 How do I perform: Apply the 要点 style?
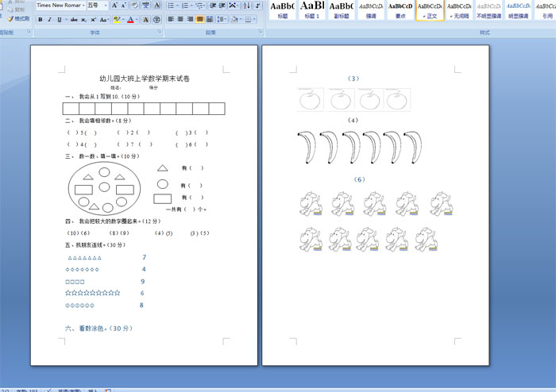point(400,10)
